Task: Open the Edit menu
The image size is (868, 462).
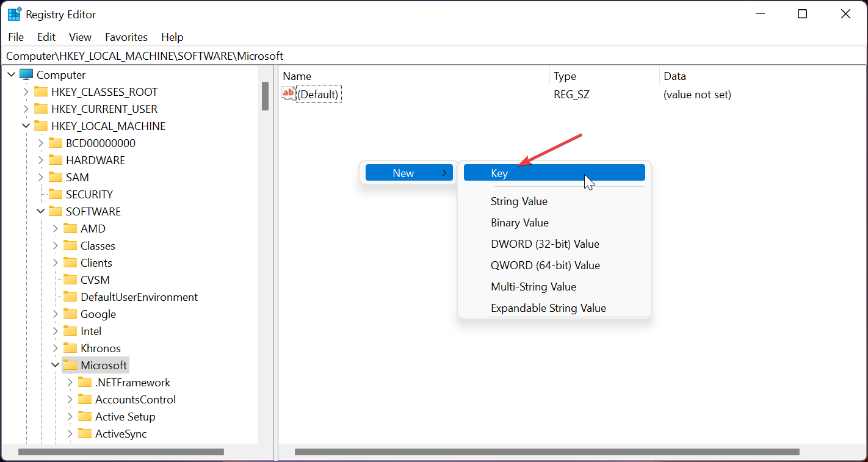Action: point(46,37)
